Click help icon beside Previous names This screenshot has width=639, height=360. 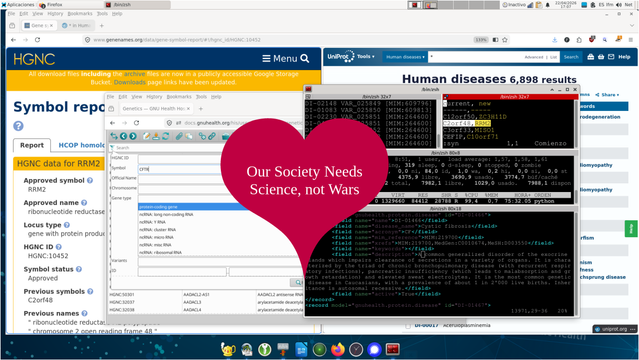tap(84, 313)
